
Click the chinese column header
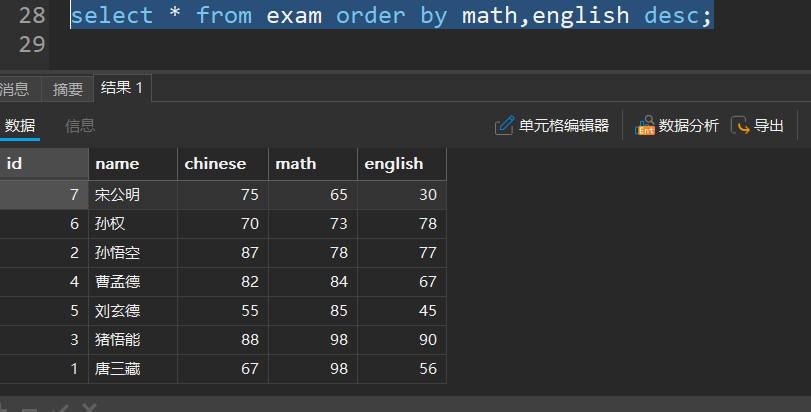[223, 164]
